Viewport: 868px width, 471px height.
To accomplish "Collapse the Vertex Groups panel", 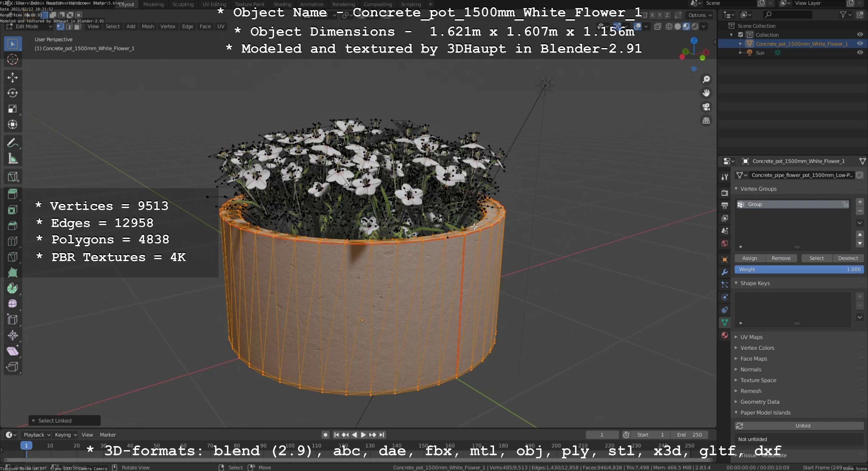I will (x=736, y=189).
